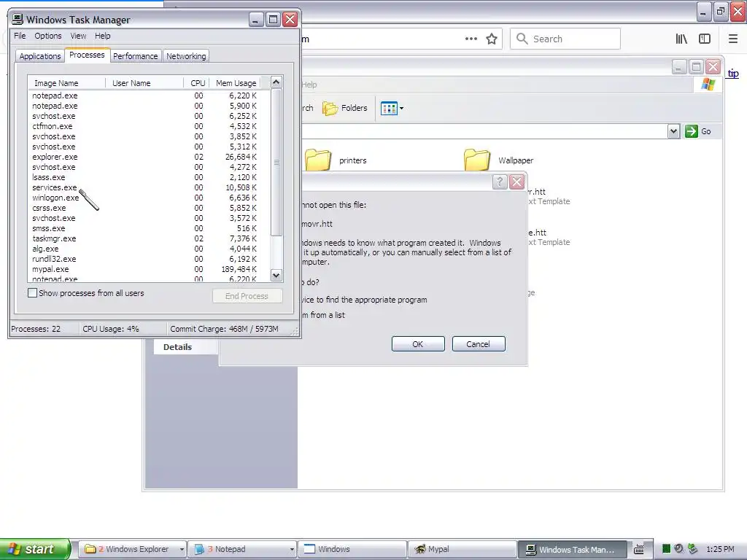Open the Task Manager File menu
Screen dimensions: 747x560
20,36
